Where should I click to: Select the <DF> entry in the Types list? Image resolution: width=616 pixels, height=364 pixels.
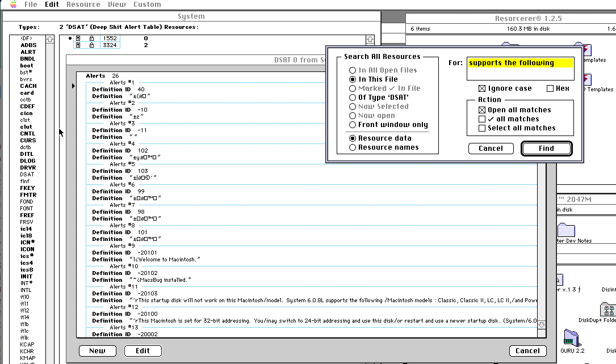pyautogui.click(x=26, y=39)
